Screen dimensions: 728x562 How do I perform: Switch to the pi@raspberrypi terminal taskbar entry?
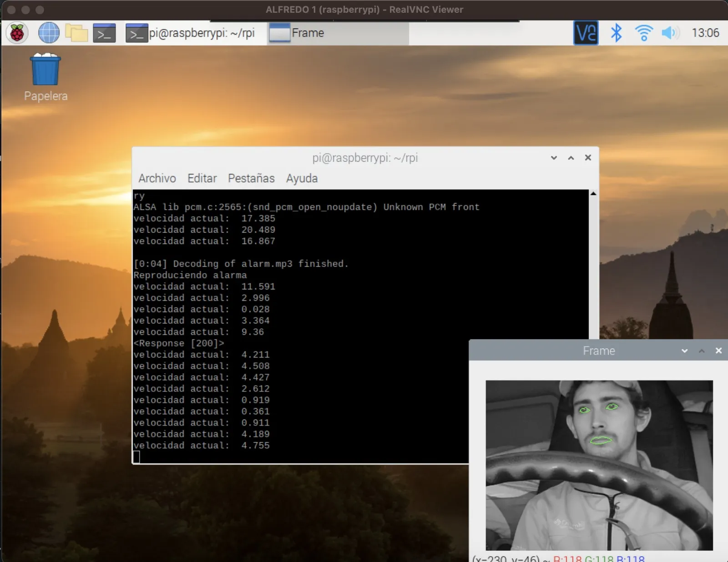(190, 33)
